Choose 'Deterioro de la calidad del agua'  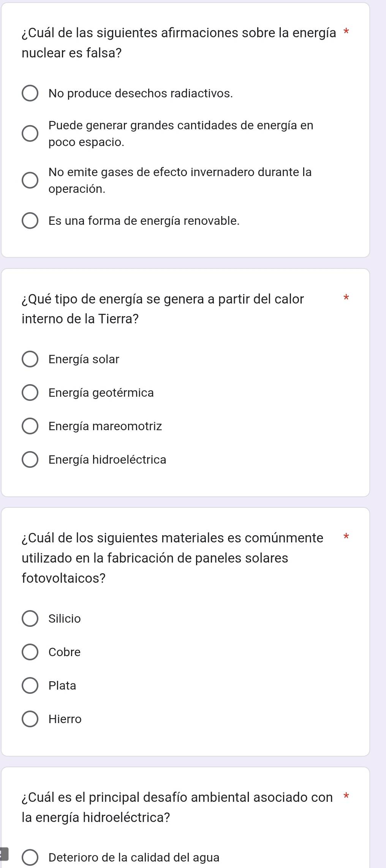click(x=30, y=858)
